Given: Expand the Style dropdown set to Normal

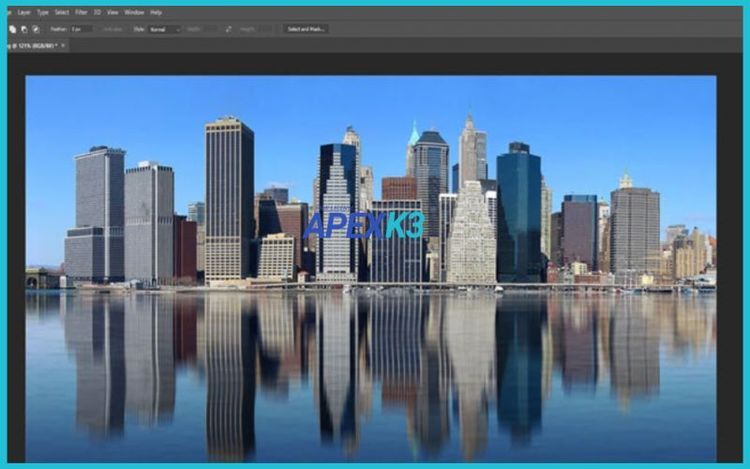Looking at the screenshot, I should pyautogui.click(x=164, y=29).
